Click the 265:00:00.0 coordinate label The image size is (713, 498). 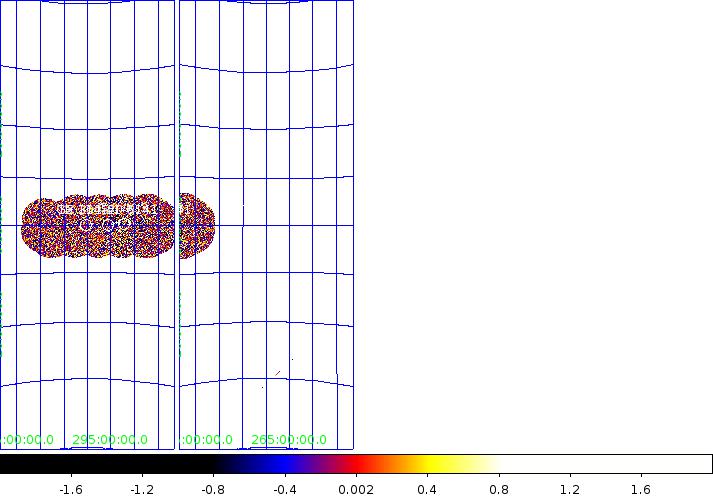coord(289,440)
